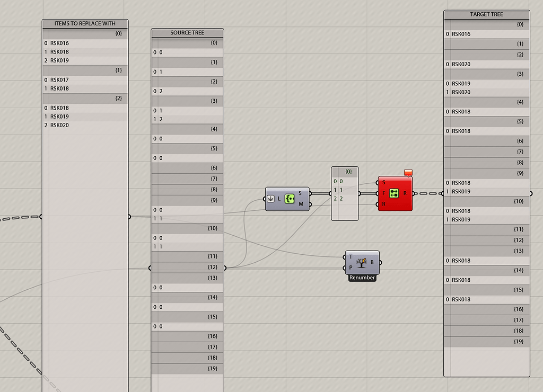Click the Renumber component name label
This screenshot has width=543, height=392.
[x=362, y=277]
